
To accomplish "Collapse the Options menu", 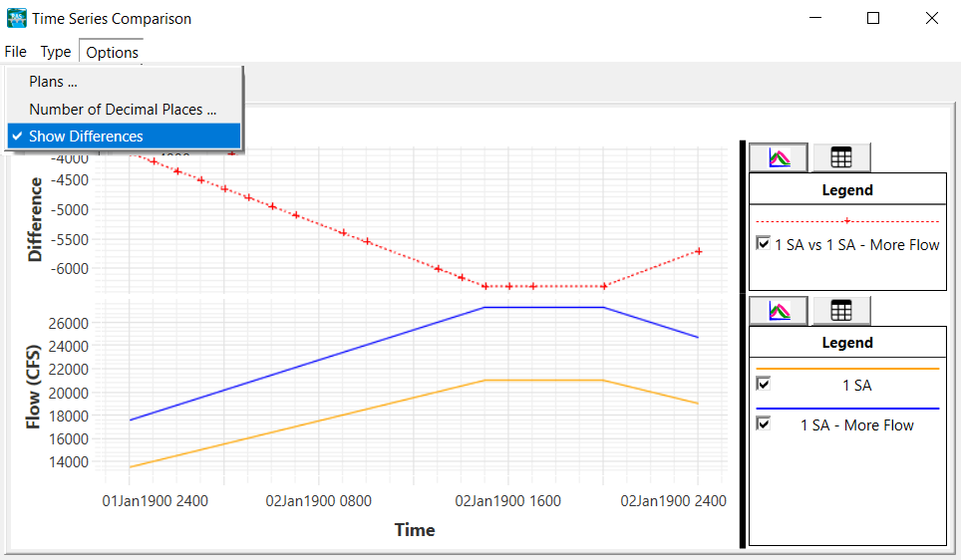I will 112,52.
